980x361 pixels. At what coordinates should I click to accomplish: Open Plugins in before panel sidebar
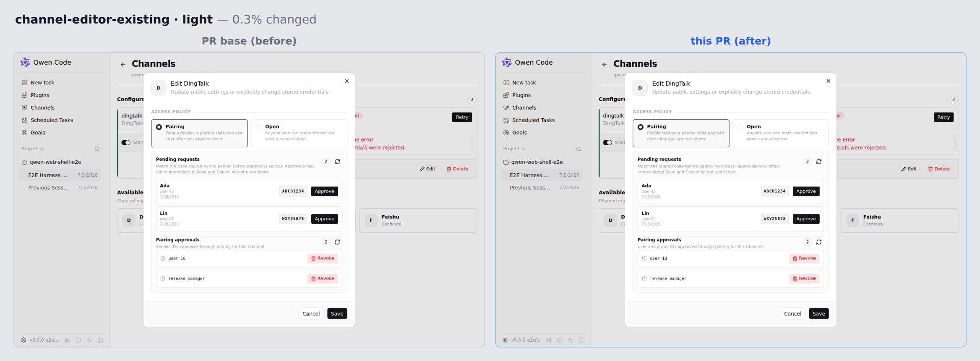pos(36,95)
